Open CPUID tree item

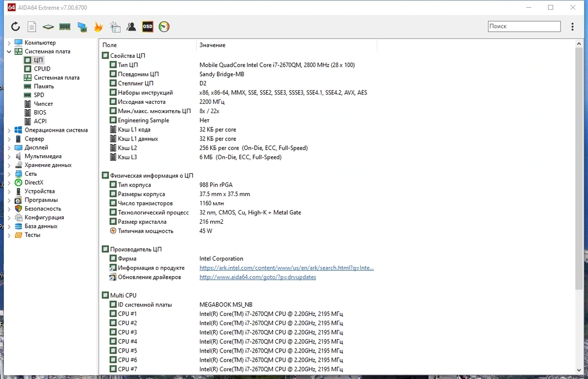[x=42, y=69]
